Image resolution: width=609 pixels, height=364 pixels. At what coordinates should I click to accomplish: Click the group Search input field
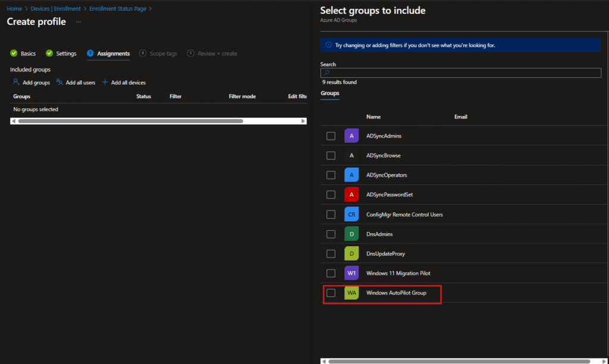[460, 73]
